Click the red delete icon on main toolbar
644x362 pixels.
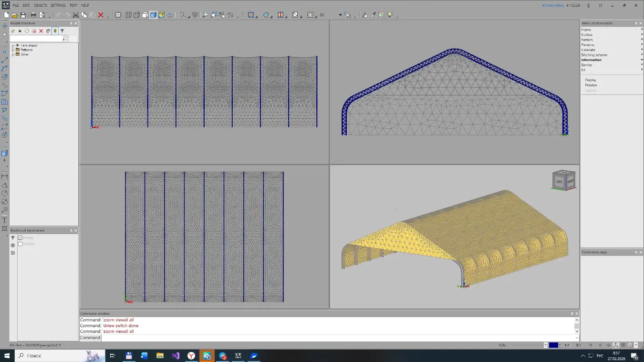pyautogui.click(x=101, y=15)
